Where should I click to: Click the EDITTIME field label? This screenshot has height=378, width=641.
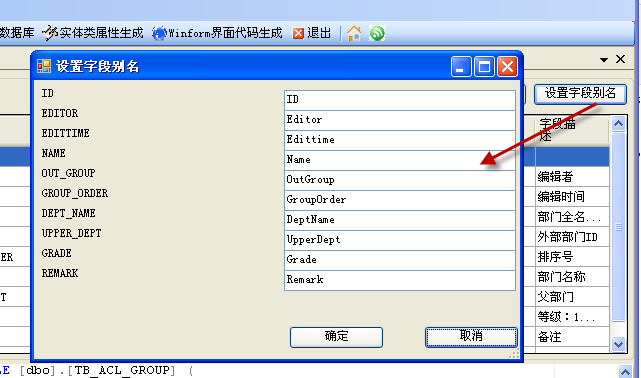point(65,133)
